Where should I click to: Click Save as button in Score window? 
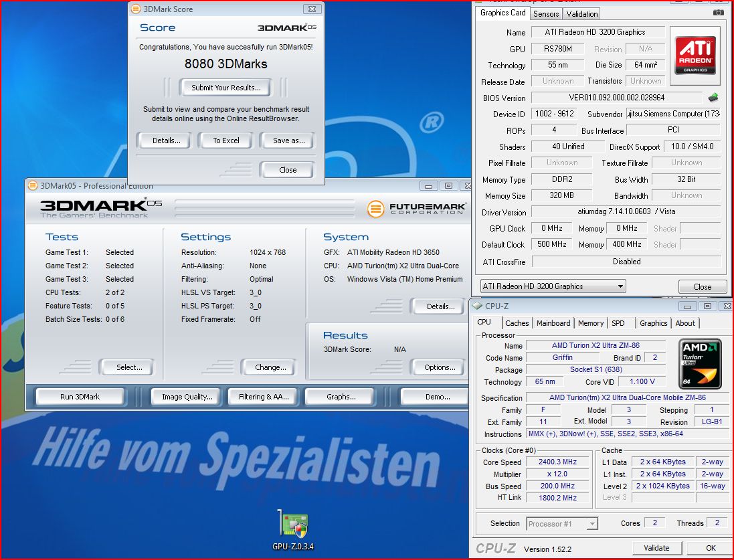pyautogui.click(x=288, y=141)
